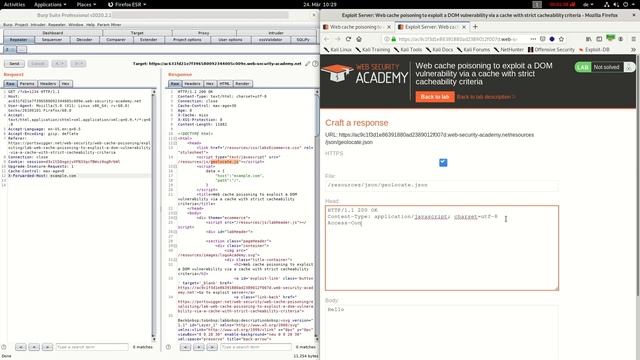This screenshot has height=360, width=640.
Task: Click Activities in top bar
Action: [14, 4]
